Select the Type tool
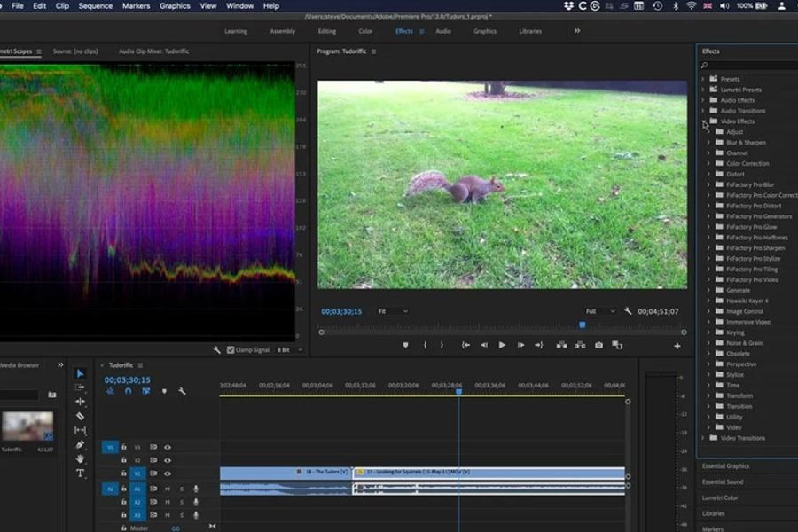 coord(80,473)
